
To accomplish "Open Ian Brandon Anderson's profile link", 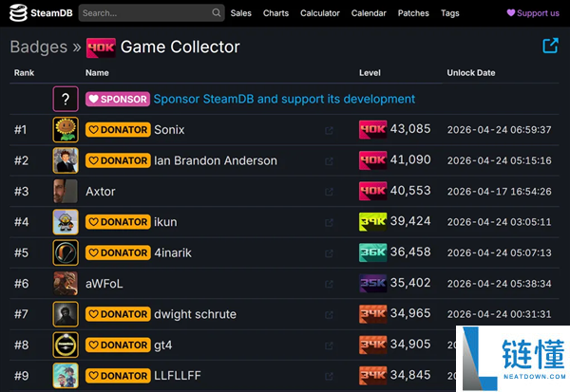I will coord(216,160).
